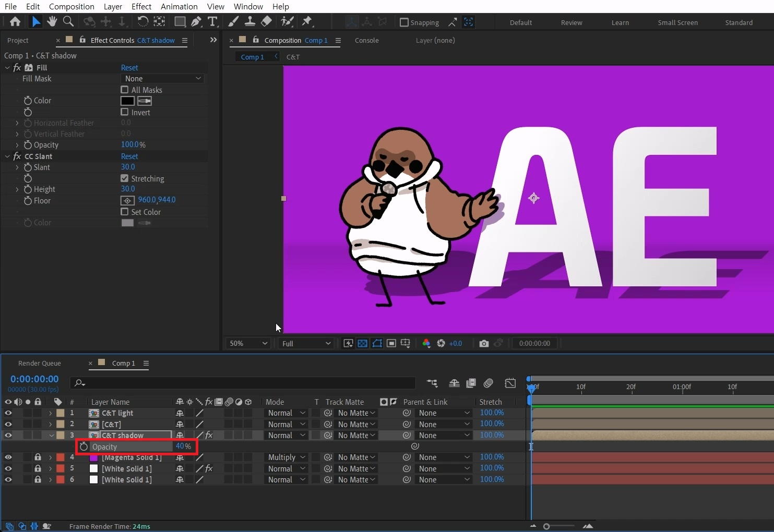Viewport: 774px width, 532px height.
Task: Switch to the Project tab
Action: tap(18, 40)
